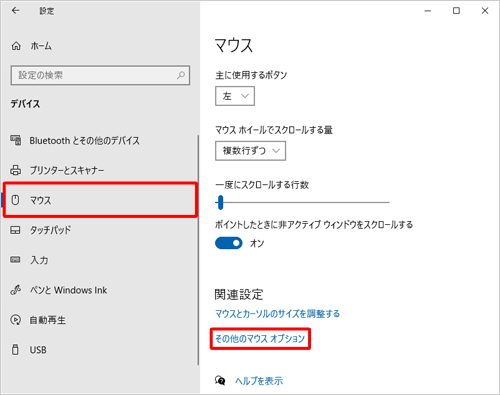Open the primary button 左 dropdown
The height and width of the screenshot is (395, 500).
point(235,96)
